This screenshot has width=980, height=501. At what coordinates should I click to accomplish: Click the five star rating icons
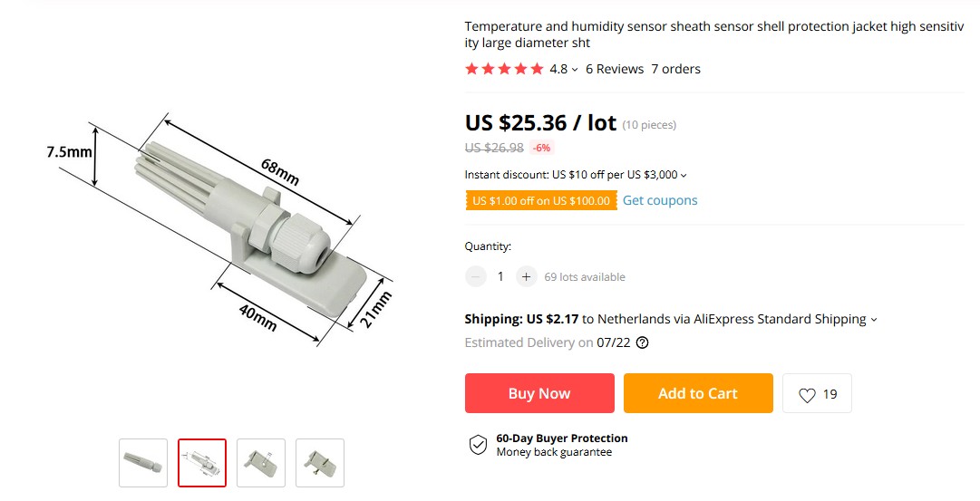click(504, 69)
